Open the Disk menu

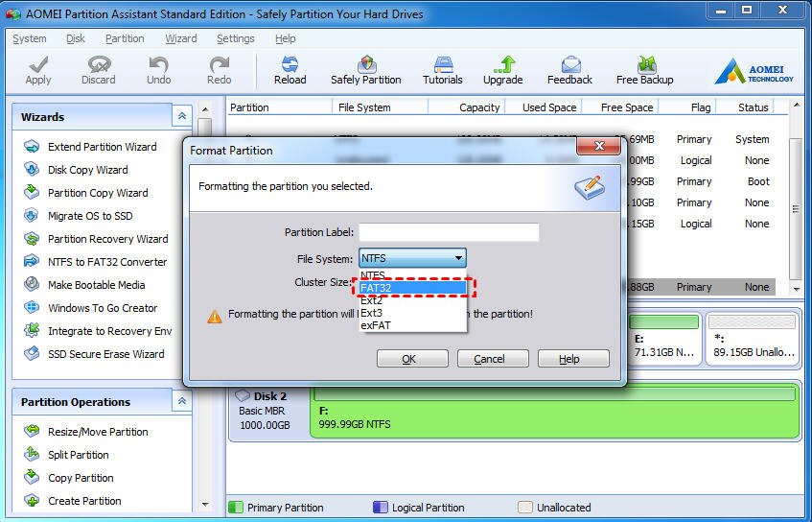pyautogui.click(x=76, y=38)
